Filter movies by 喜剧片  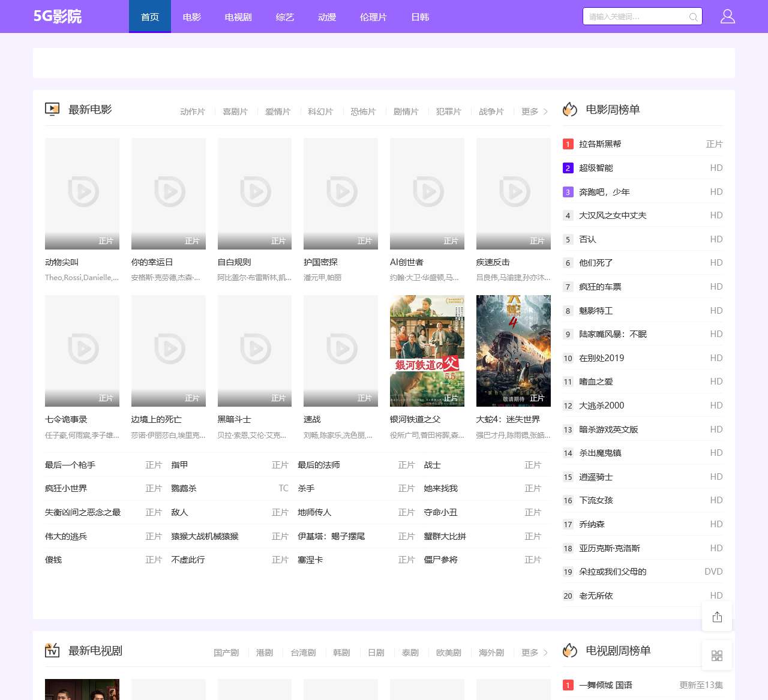pyautogui.click(x=235, y=112)
